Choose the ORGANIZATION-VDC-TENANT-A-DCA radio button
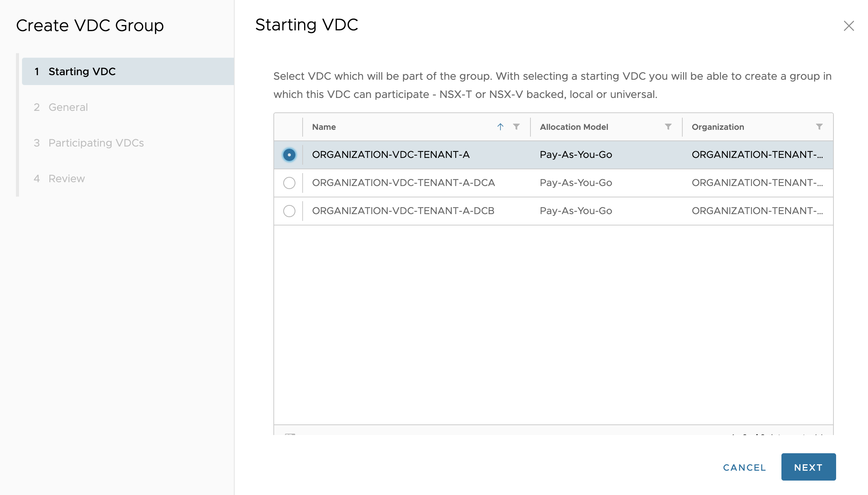Image resolution: width=868 pixels, height=495 pixels. [289, 183]
